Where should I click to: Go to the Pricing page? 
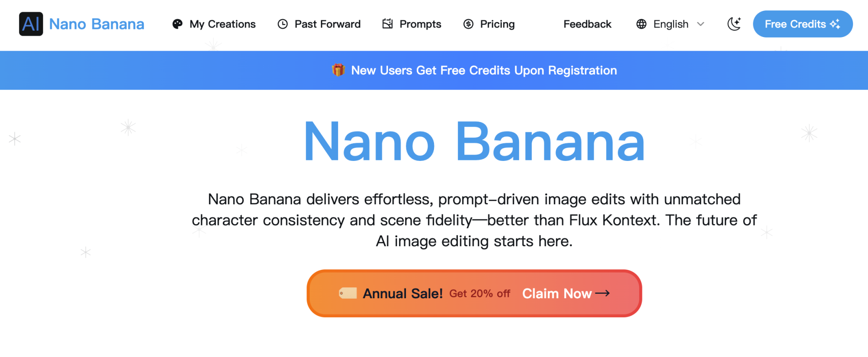pos(497,24)
